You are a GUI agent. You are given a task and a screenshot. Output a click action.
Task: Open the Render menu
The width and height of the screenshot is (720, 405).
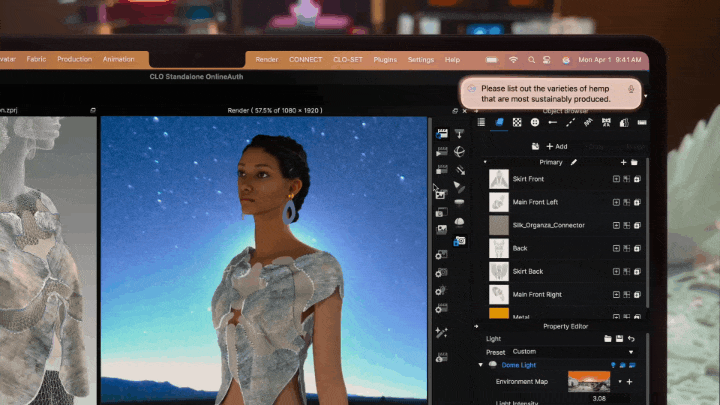tap(267, 60)
